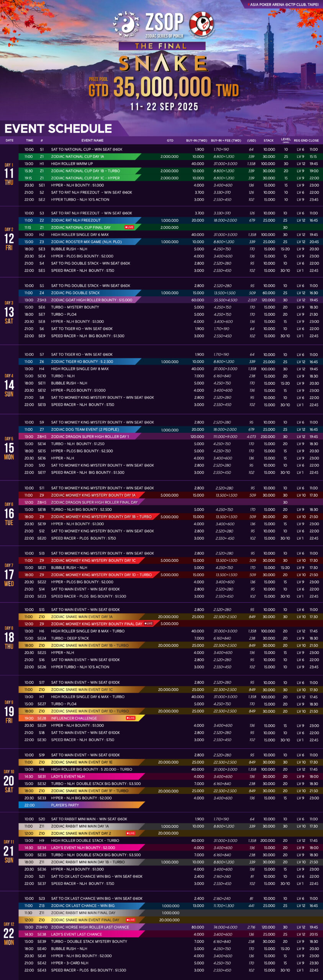Screen dimensions: 323x980
Task: Click the 'DAY 5 15 MON' date label
Action: click(9, 448)
